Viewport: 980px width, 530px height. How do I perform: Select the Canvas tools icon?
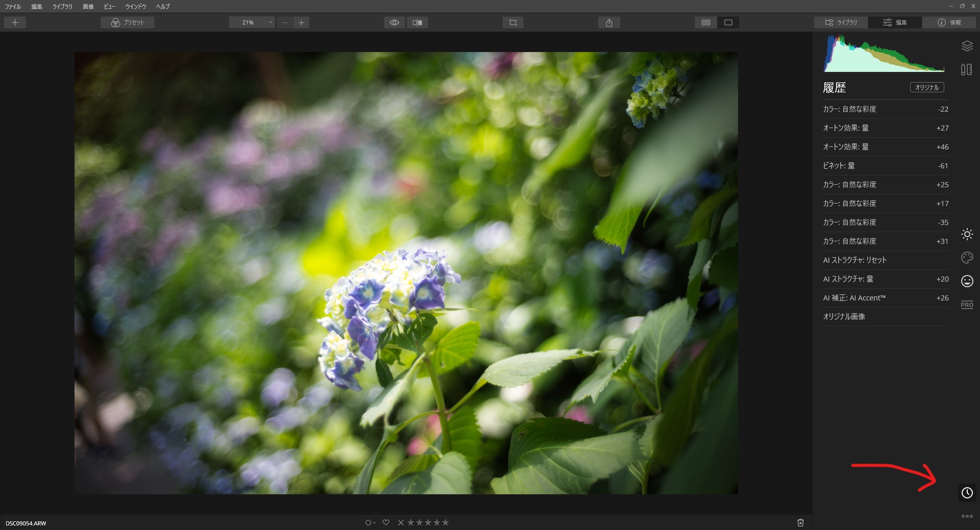(x=966, y=70)
